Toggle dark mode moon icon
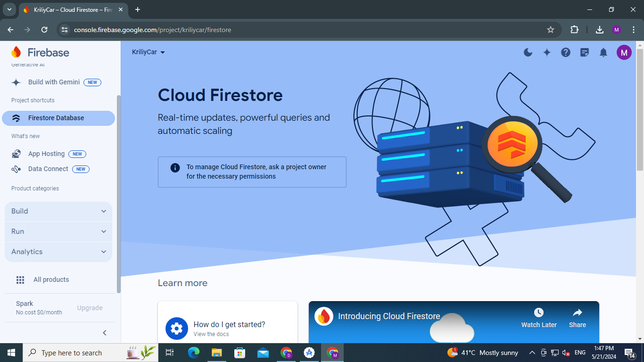The image size is (644, 362). [528, 52]
